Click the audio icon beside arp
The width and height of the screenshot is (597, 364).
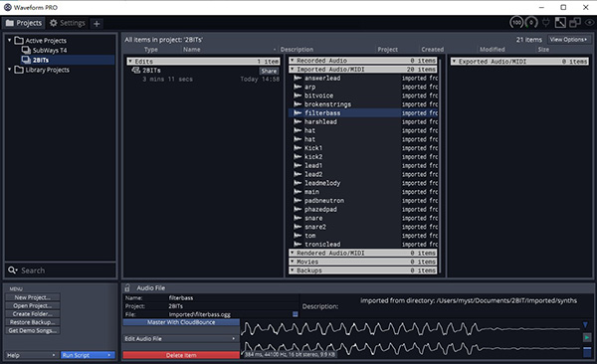click(298, 87)
